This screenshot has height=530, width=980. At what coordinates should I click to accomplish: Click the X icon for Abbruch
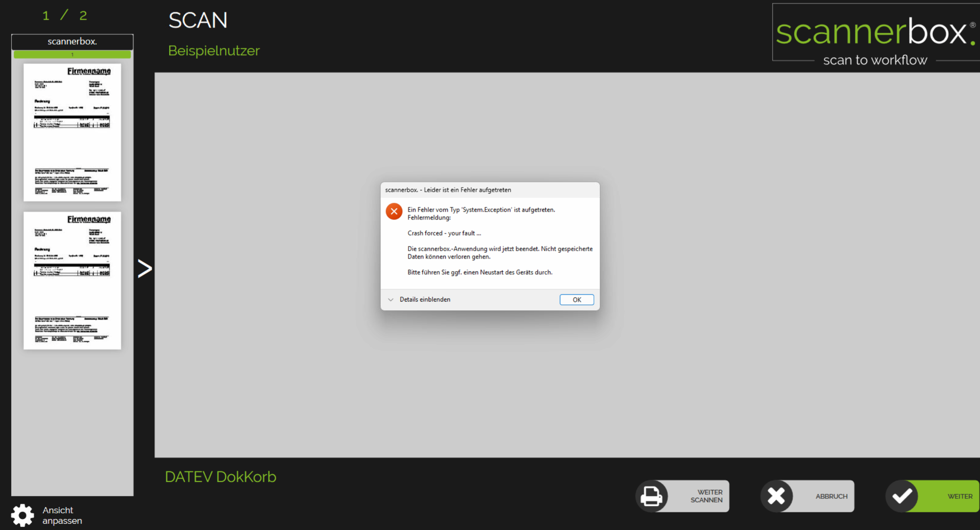(x=777, y=496)
